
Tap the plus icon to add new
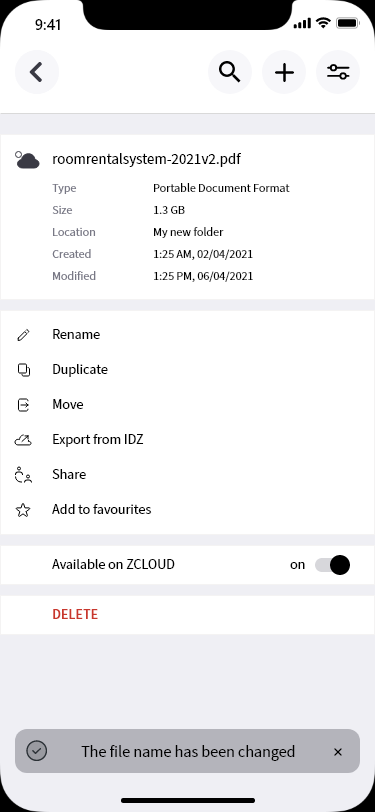click(284, 72)
